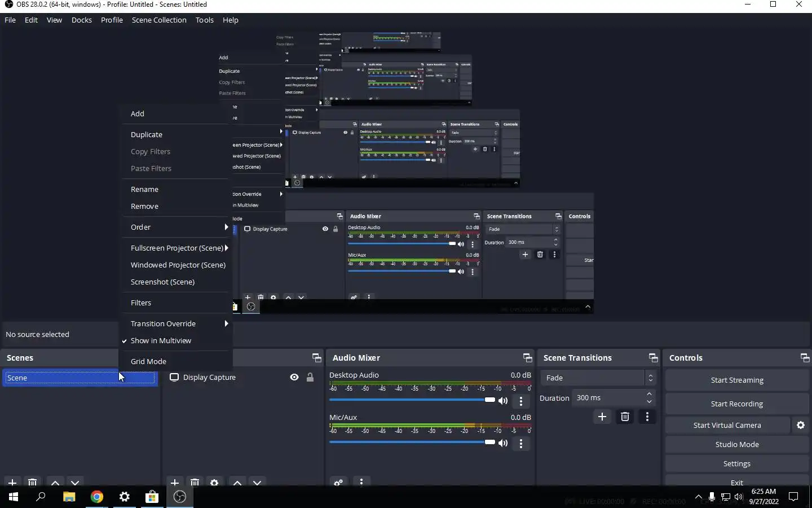Open the View menu

coord(54,20)
